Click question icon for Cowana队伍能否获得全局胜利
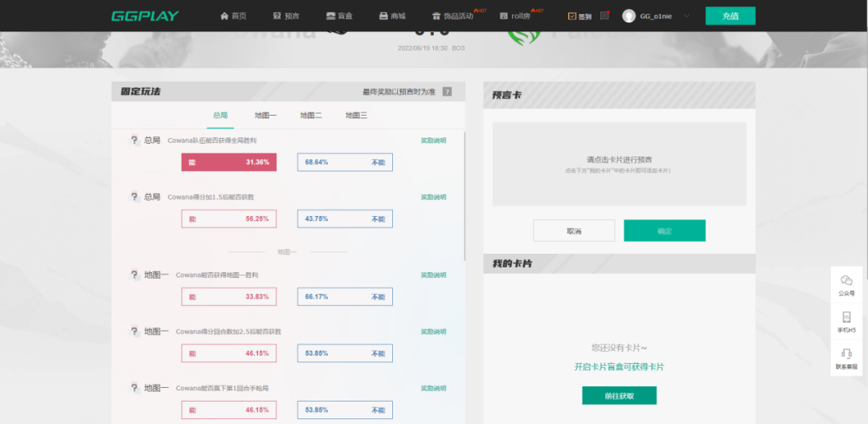Viewport: 868px width, 424px height. [134, 141]
